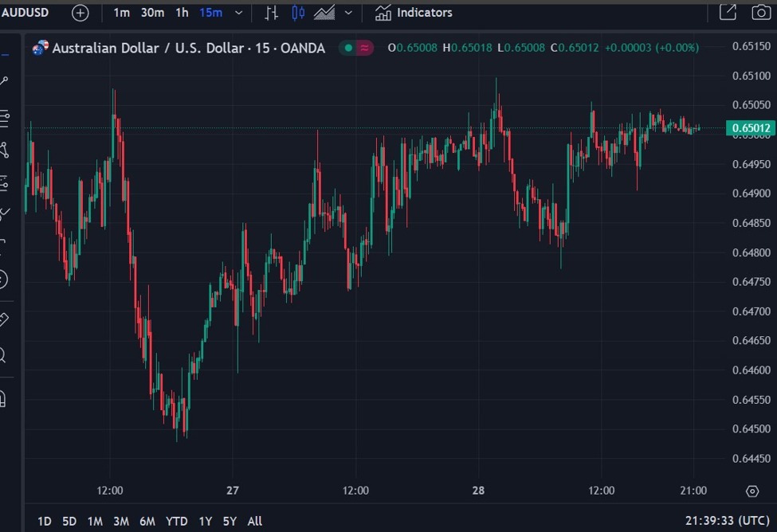Screen dimensions: 777x532
Task: Take a chart snapshot with camera icon
Action: [761, 12]
